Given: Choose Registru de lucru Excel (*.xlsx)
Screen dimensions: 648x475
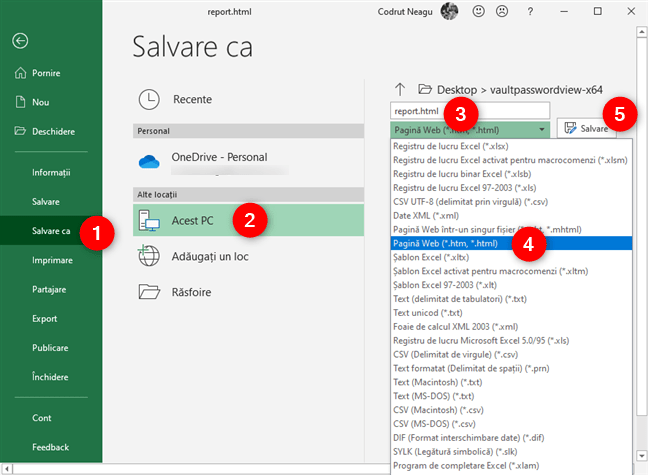Looking at the screenshot, I should pyautogui.click(x=511, y=146).
